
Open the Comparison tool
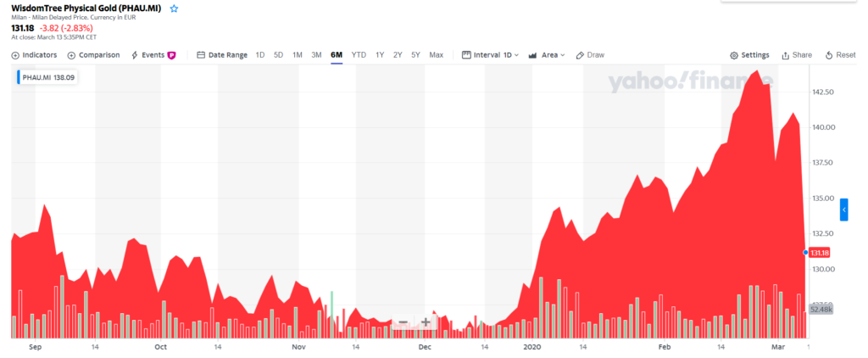click(x=93, y=55)
